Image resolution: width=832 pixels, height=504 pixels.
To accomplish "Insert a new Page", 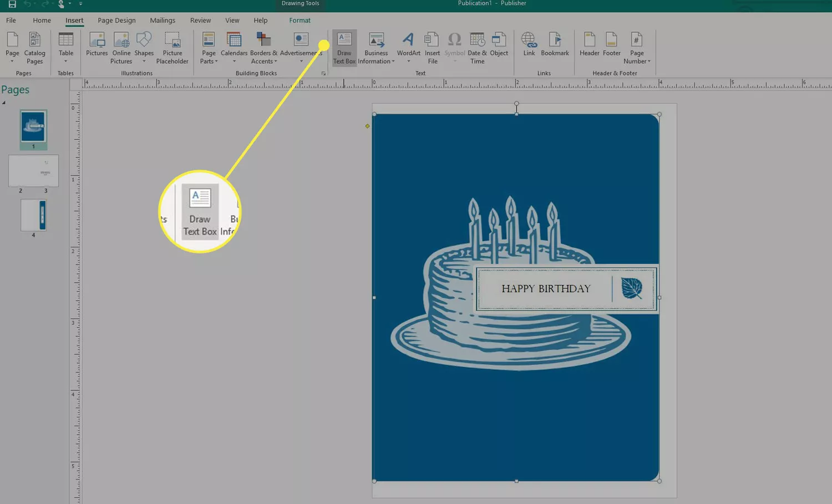I will (12, 48).
